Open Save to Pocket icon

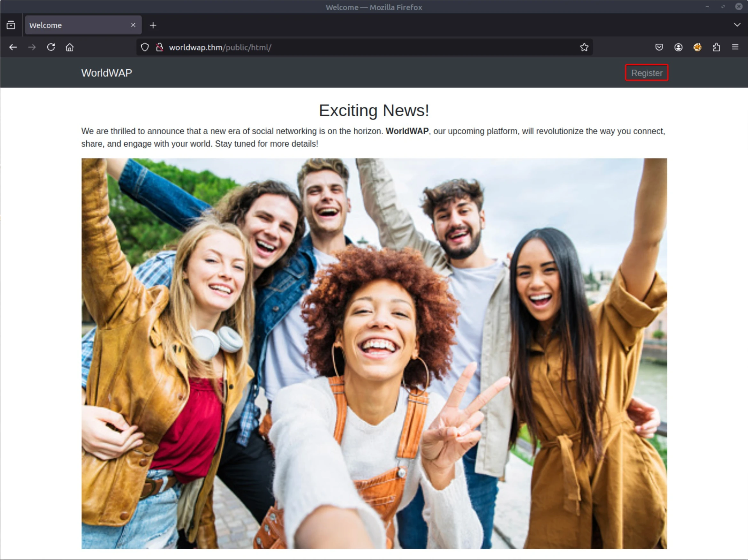659,47
